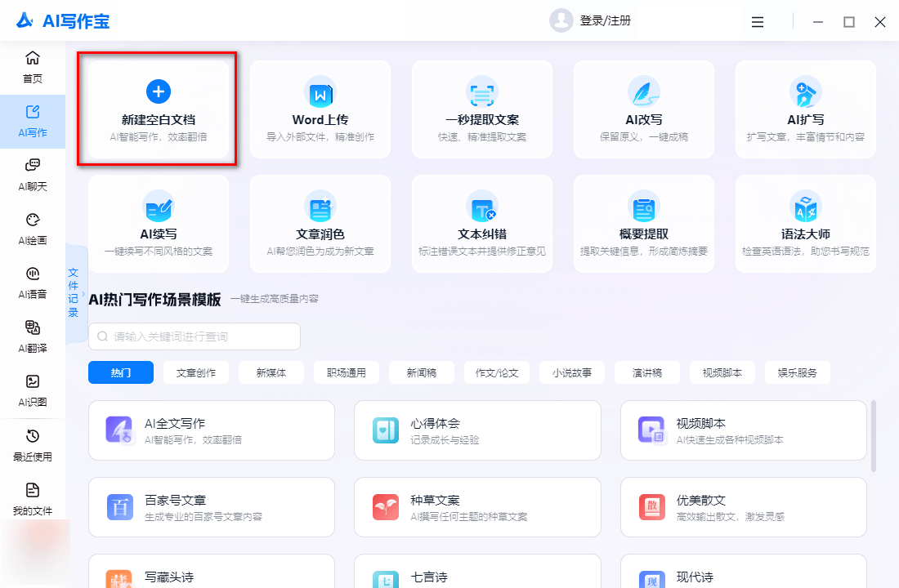The image size is (899, 588).
Task: Open the Word上传 upload icon
Action: [320, 92]
